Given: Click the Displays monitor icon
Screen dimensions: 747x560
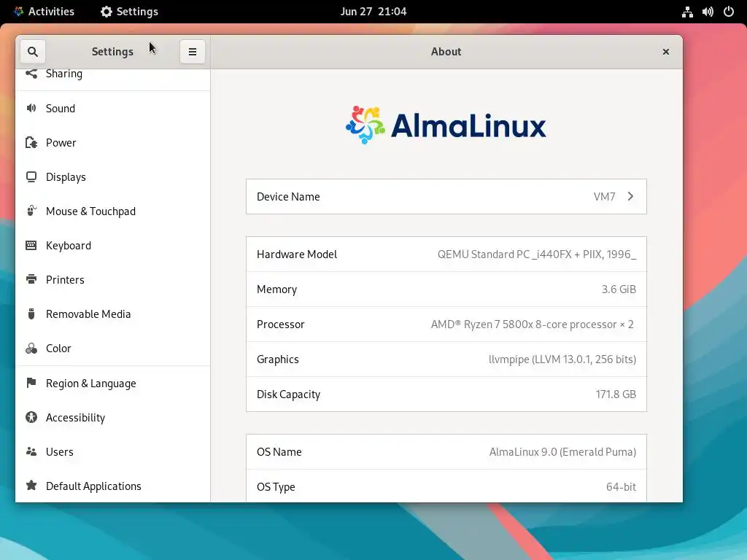Looking at the screenshot, I should tap(31, 176).
